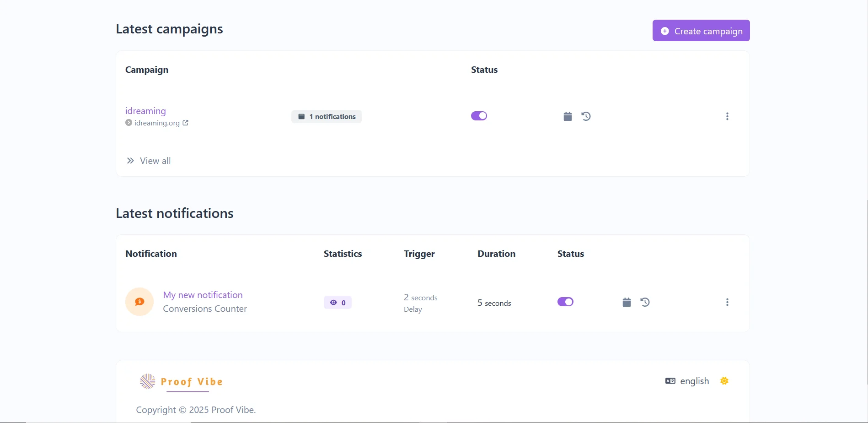The width and height of the screenshot is (868, 423).
Task: Click the Proof Vibe logo
Action: 181,381
